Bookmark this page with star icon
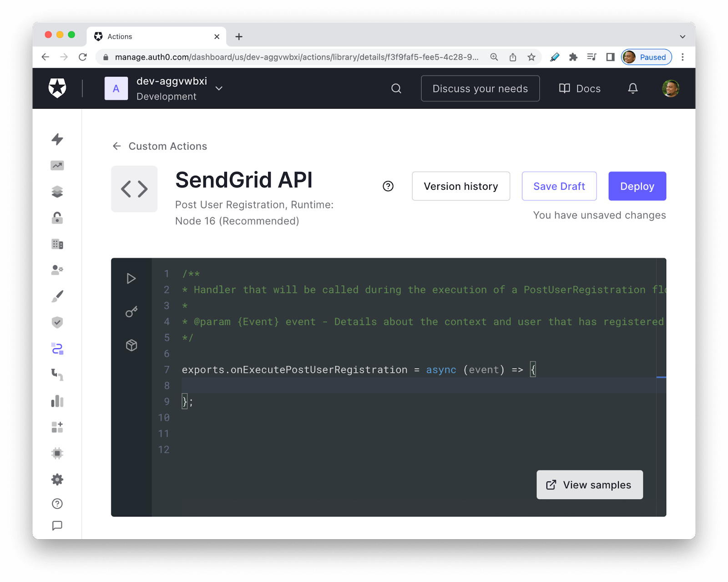Viewport: 728px width, 582px height. [x=531, y=57]
